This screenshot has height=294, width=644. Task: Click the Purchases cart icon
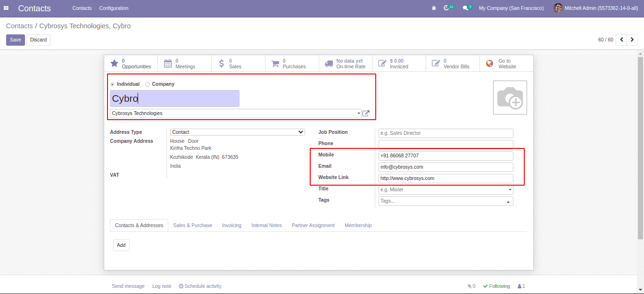point(275,64)
